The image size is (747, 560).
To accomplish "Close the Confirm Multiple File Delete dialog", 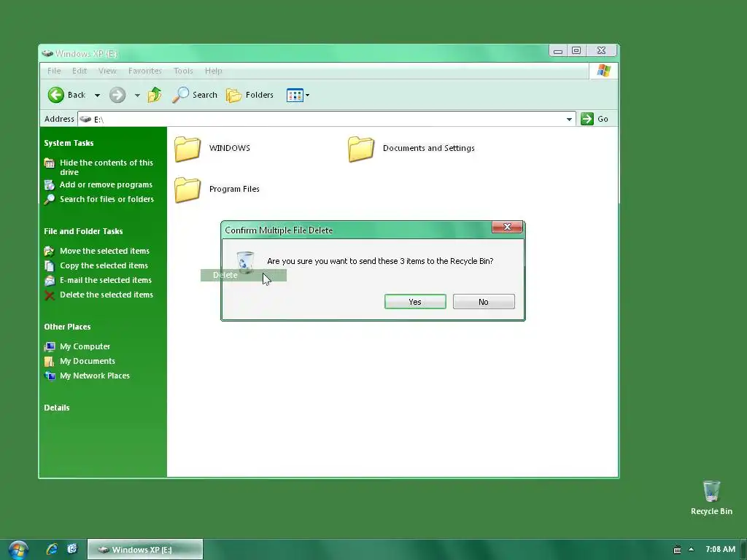I will click(x=508, y=227).
